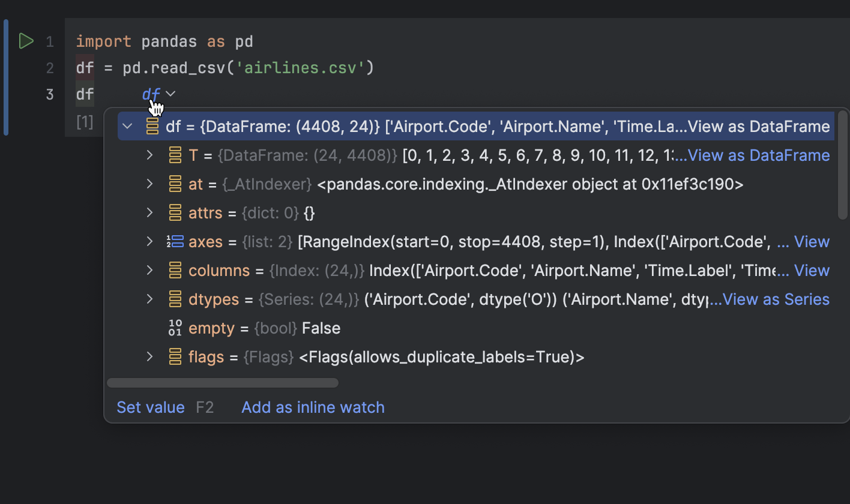Expand the axes list entry
This screenshot has height=504, width=850.
(x=149, y=241)
